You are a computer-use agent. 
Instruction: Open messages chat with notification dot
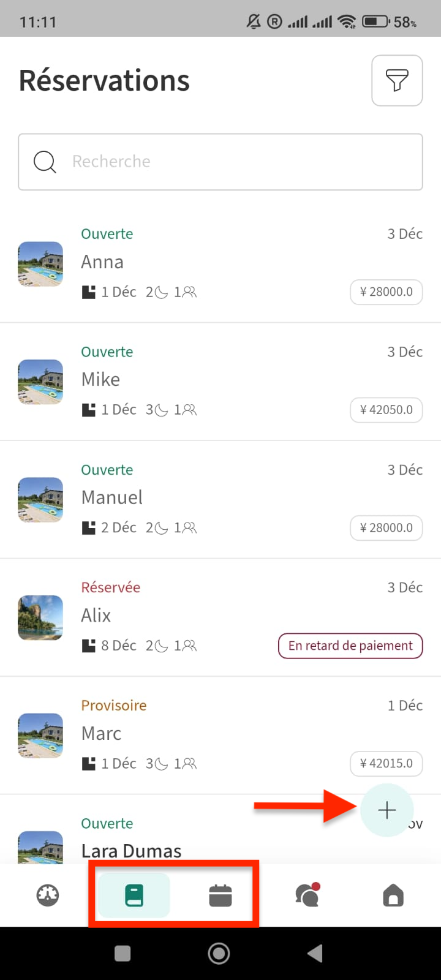(307, 895)
